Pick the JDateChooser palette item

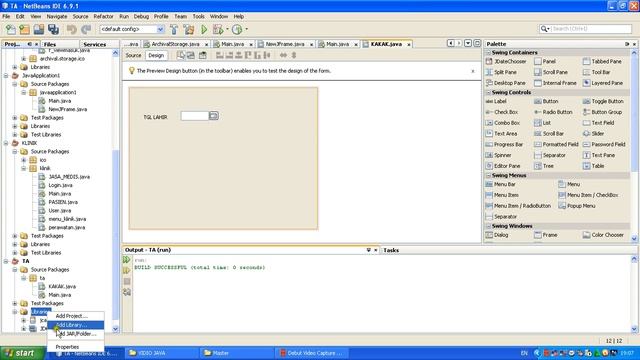[x=506, y=61]
